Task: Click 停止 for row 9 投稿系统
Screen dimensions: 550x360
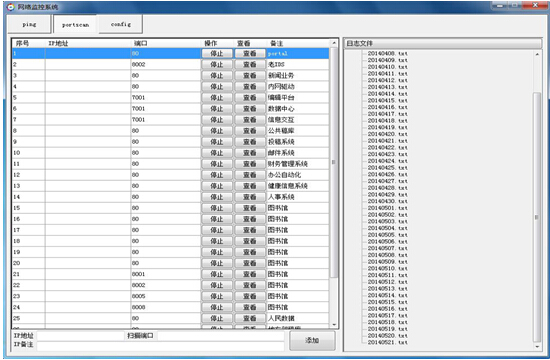Action: 217,142
